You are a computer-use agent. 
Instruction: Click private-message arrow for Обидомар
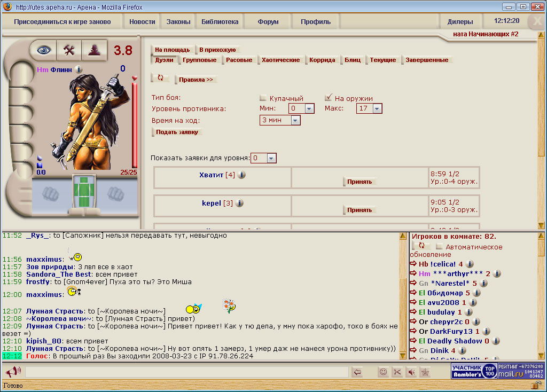[x=413, y=293]
